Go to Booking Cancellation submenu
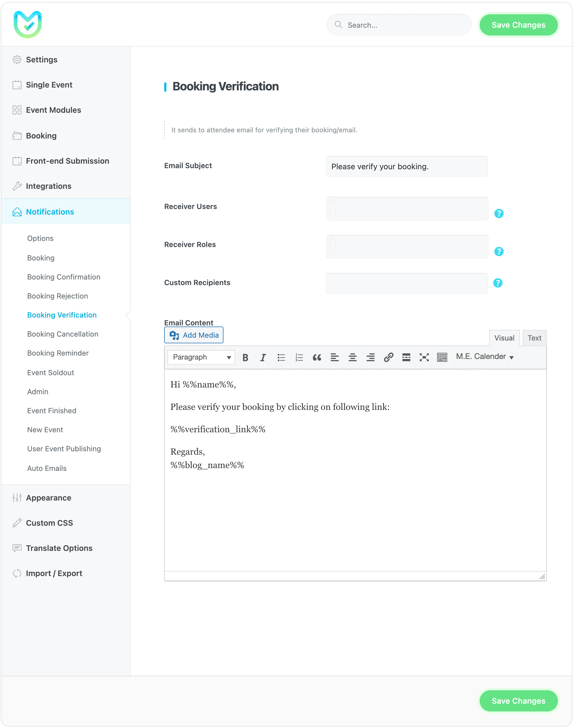Screen dimensions: 575x728 [x=63, y=334]
